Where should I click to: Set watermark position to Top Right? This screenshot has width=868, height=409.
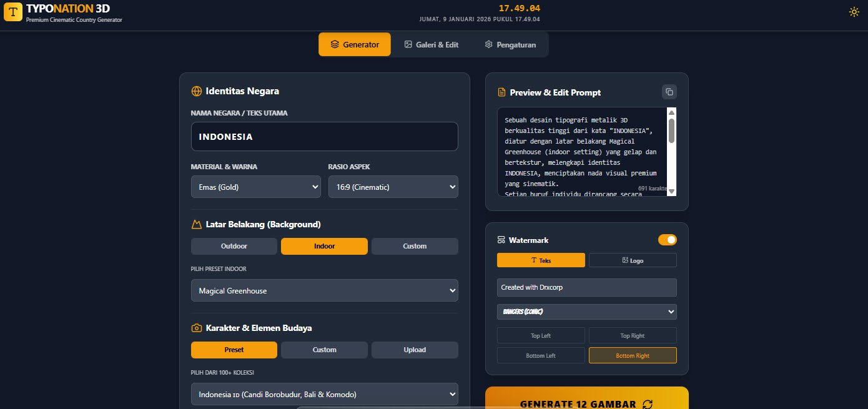click(633, 335)
